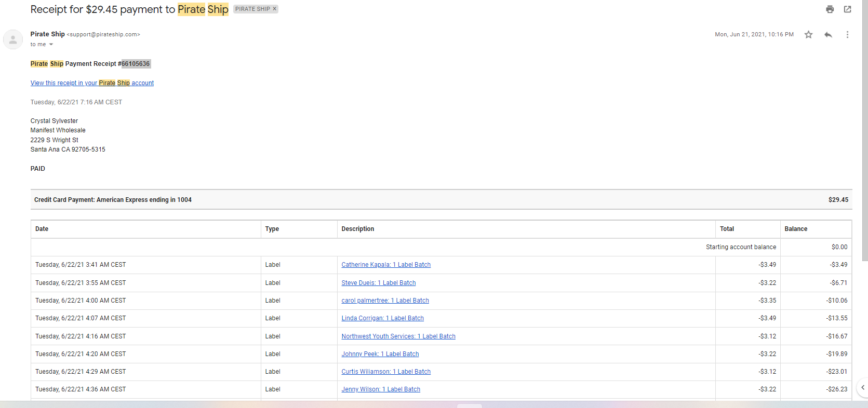Click the balance value -$13.55
868x408 pixels.
(837, 318)
